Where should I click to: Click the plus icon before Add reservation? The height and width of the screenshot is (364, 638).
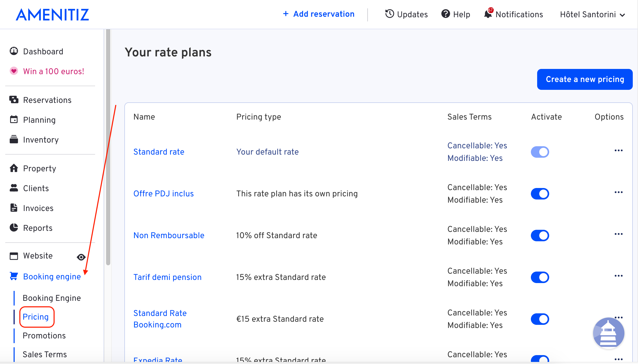pyautogui.click(x=286, y=14)
